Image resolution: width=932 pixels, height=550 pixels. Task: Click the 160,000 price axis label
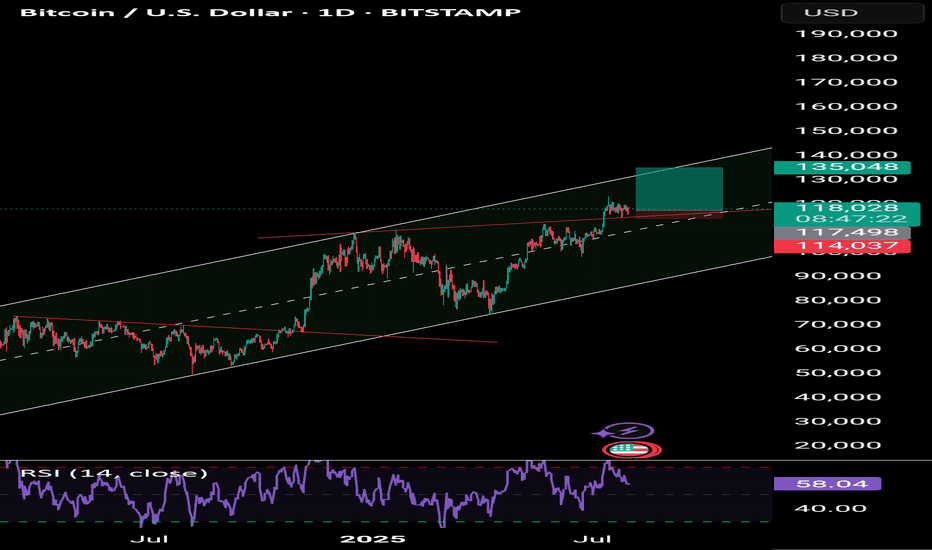[x=846, y=107]
